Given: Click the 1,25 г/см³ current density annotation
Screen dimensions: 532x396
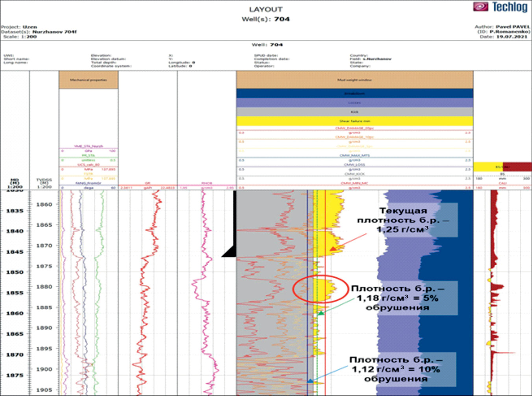Looking at the screenshot, I should tap(402, 220).
